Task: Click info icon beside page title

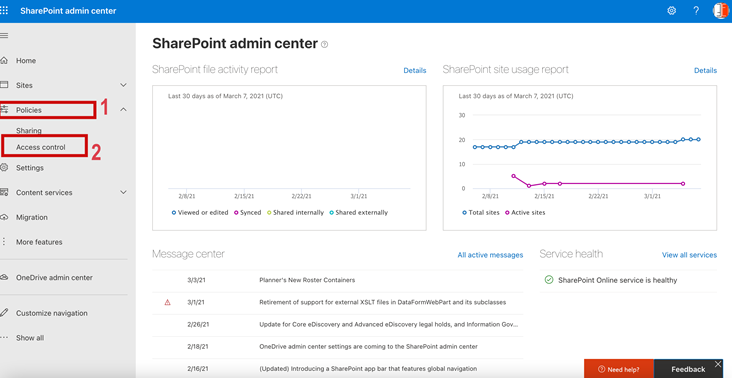Action: (324, 44)
